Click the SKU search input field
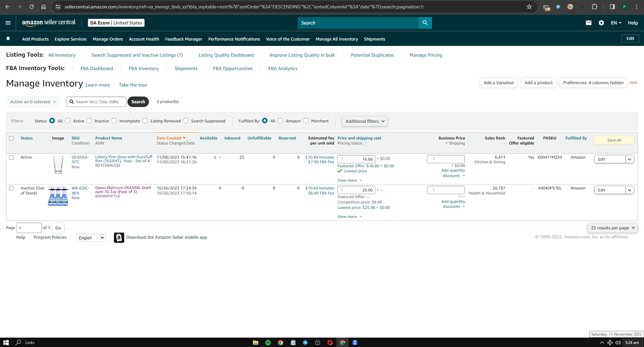Screen dimensions: 644x347 pos(96,102)
